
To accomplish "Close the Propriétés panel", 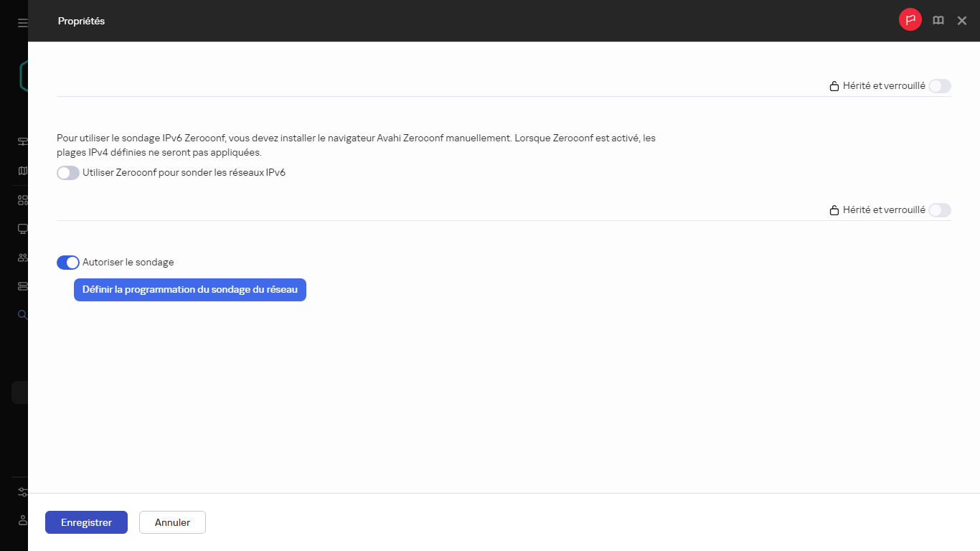I will click(x=962, y=21).
